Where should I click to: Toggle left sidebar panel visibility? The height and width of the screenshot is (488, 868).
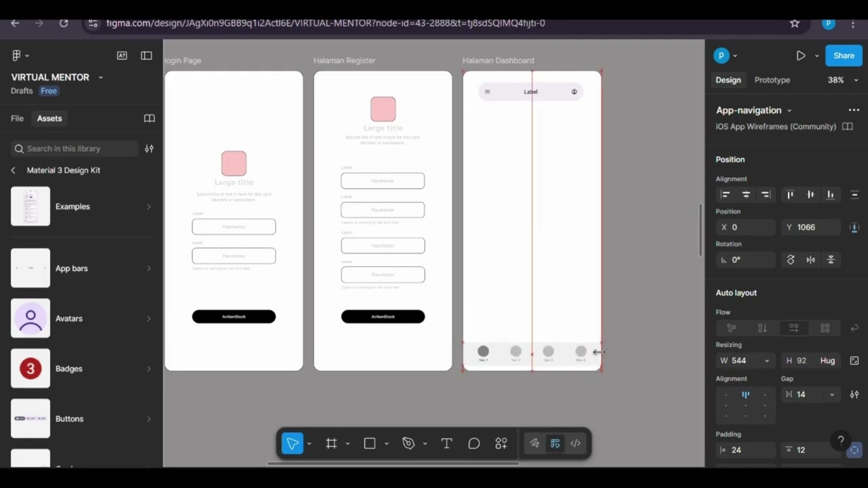pyautogui.click(x=146, y=56)
